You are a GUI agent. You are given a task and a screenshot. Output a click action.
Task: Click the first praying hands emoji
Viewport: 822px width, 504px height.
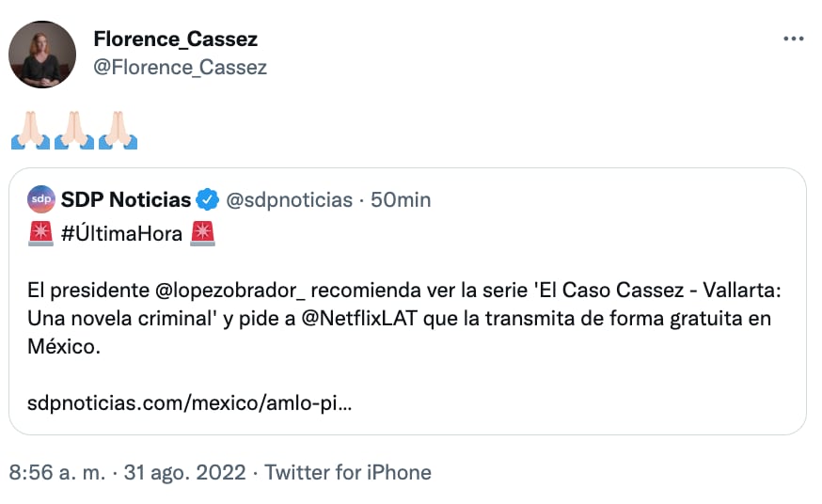tap(27, 131)
